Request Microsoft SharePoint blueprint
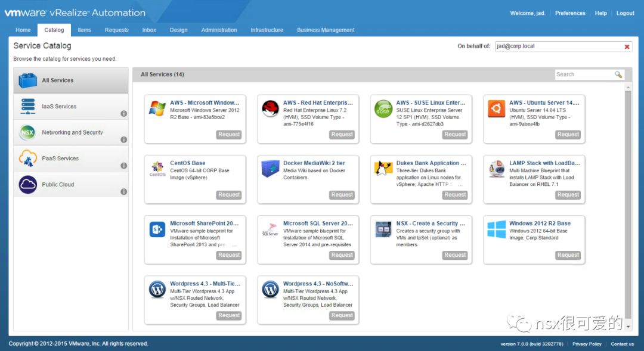Screen dimensions: 644x351 tap(229, 255)
